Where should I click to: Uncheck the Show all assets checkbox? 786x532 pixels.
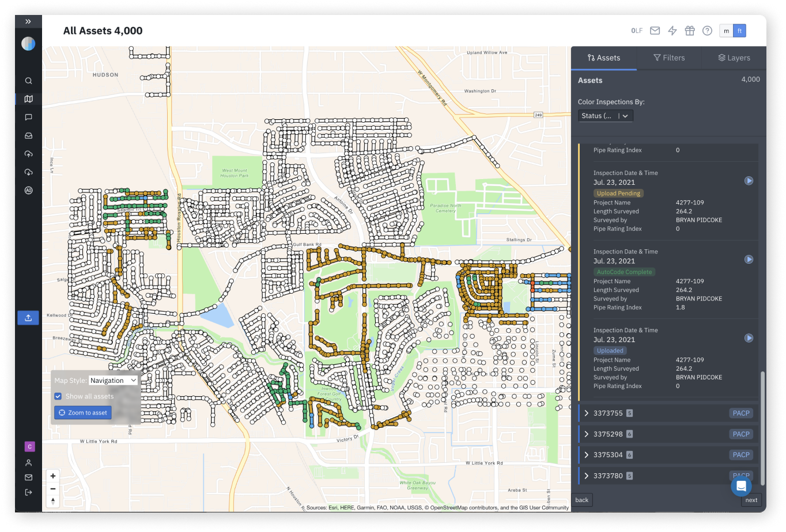58,396
